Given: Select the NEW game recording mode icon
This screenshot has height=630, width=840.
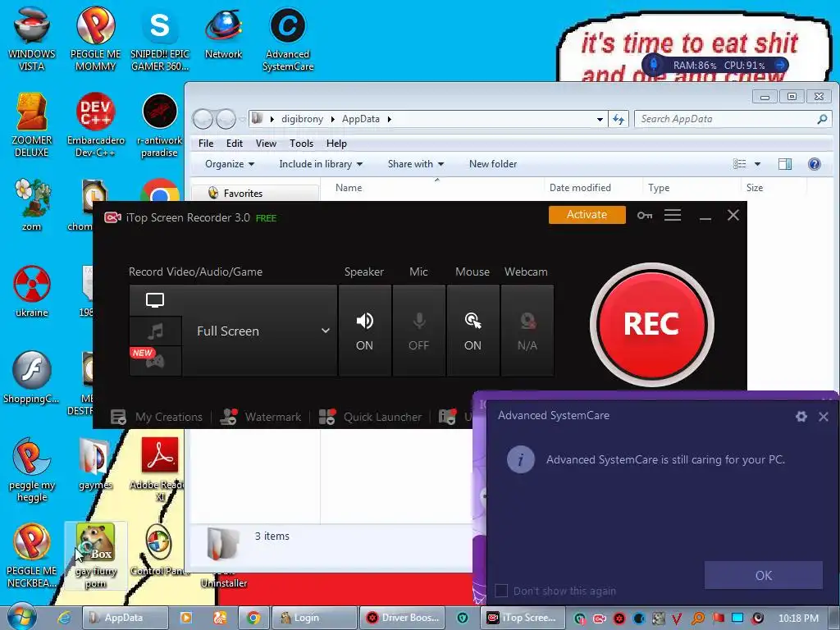Looking at the screenshot, I should coord(155,361).
